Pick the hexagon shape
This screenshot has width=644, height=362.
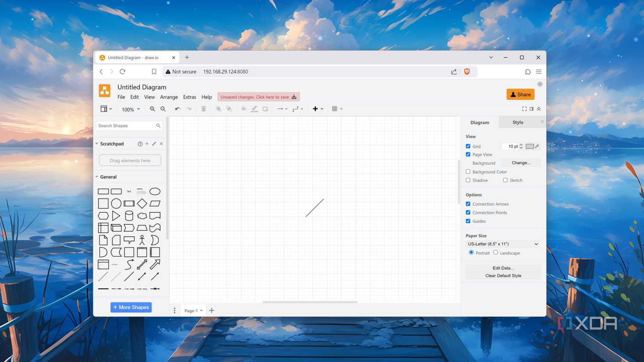103,216
